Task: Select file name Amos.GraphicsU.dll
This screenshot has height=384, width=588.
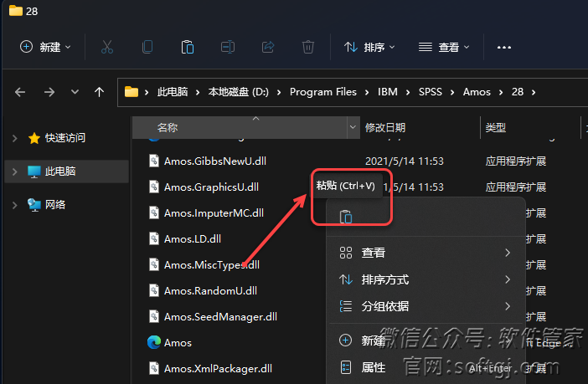Action: (x=211, y=187)
